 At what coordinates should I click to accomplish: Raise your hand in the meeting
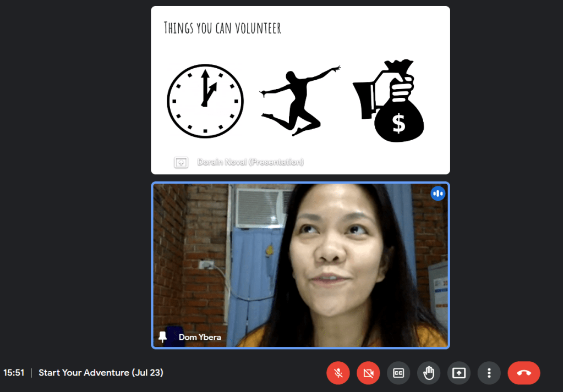(x=429, y=373)
